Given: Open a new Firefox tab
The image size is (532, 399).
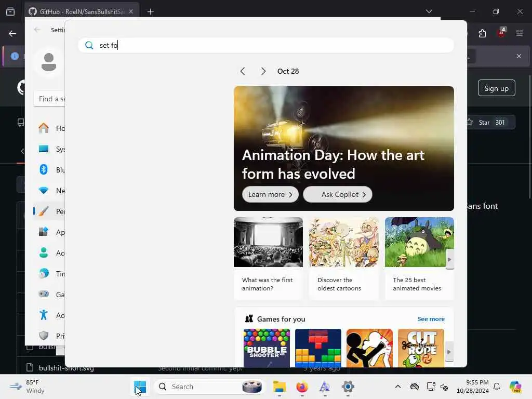Looking at the screenshot, I should [150, 12].
